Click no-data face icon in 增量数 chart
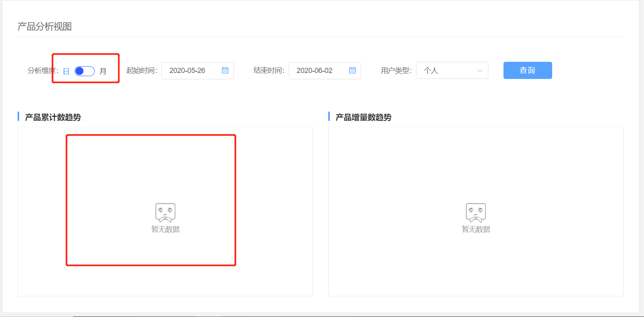The height and width of the screenshot is (317, 644). pos(476,213)
